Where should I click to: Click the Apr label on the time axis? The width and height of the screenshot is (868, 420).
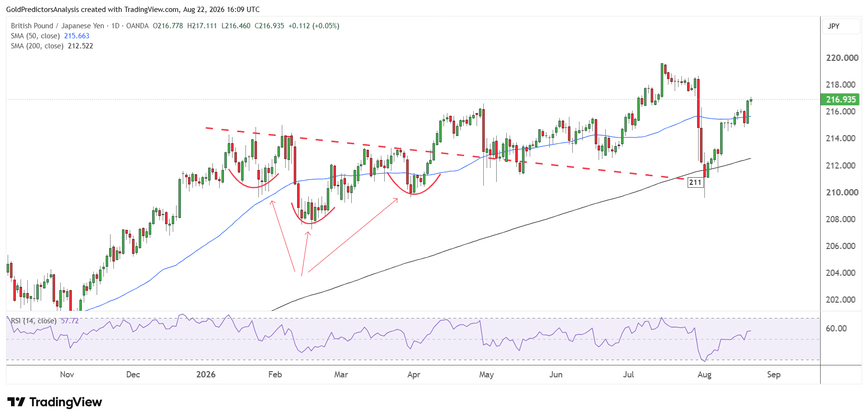[x=414, y=375]
